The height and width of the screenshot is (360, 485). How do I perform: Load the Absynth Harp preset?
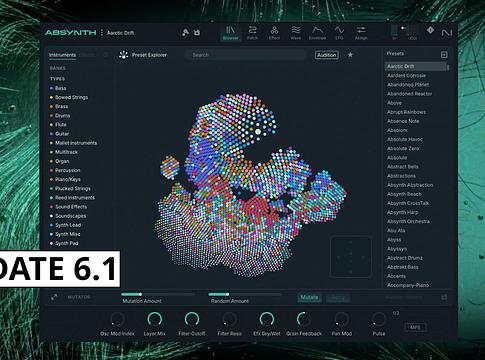pos(403,212)
